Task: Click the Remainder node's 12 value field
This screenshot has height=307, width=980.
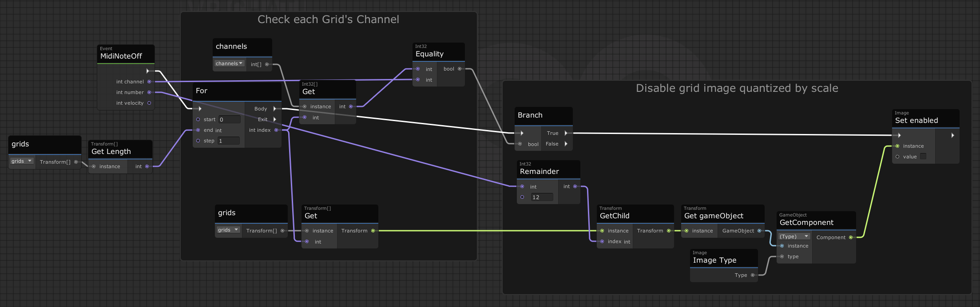Action: pyautogui.click(x=542, y=197)
